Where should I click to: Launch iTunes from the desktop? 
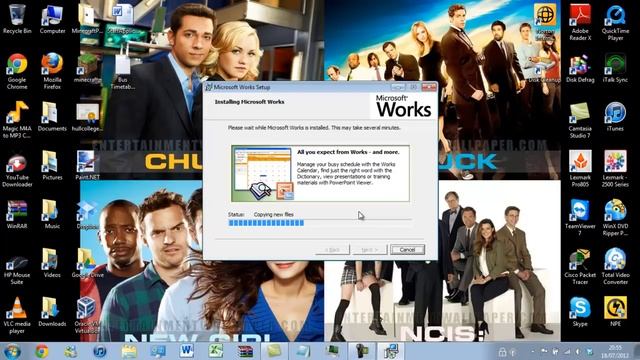coord(615,117)
